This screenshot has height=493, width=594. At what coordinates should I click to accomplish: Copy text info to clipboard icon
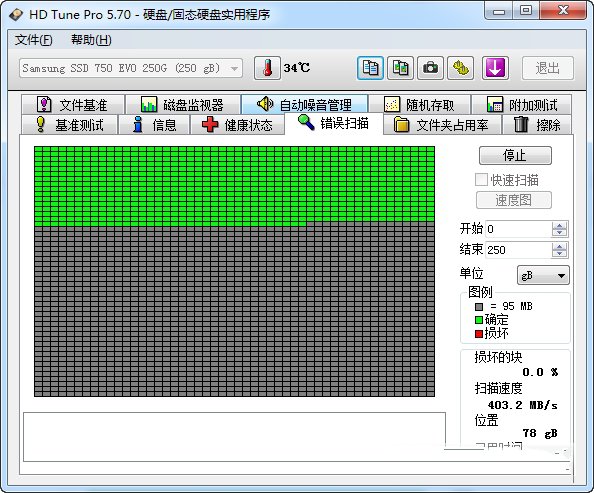point(370,68)
